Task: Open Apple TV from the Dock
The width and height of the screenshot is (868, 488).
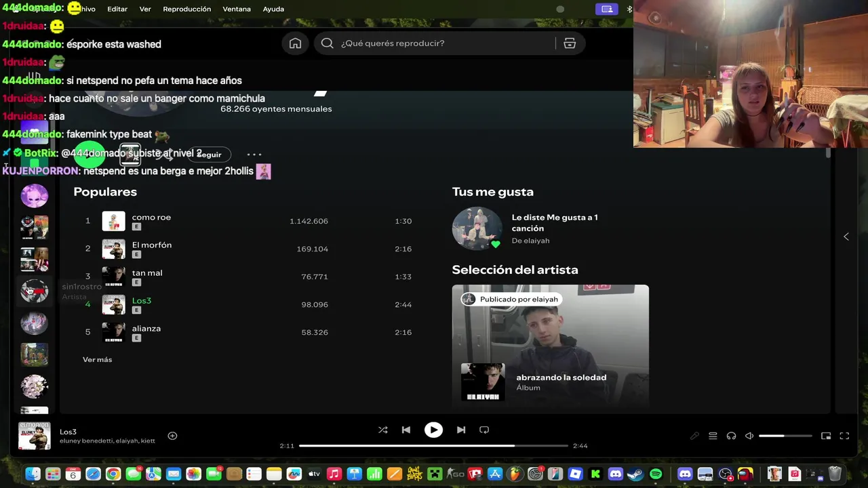Action: click(x=314, y=474)
